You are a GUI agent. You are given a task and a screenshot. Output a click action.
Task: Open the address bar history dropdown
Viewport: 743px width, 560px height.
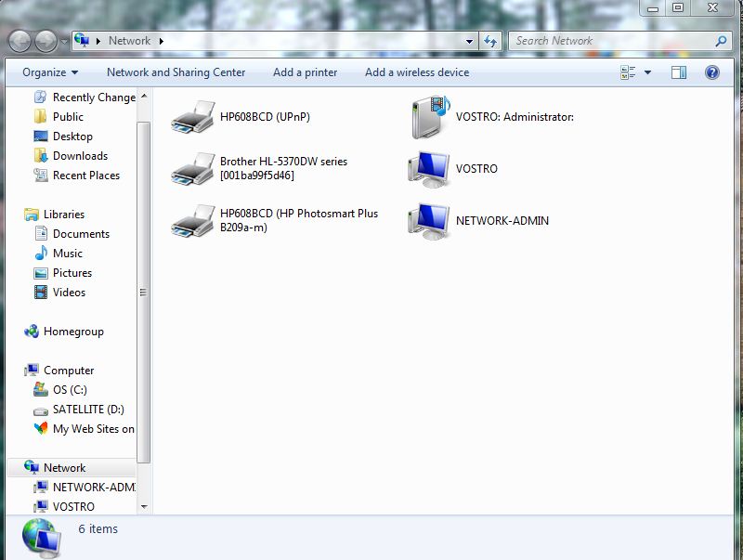pos(470,41)
